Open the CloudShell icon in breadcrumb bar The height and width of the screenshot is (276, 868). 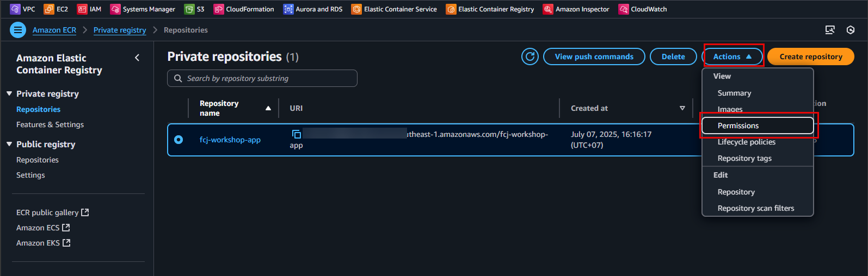coord(830,30)
